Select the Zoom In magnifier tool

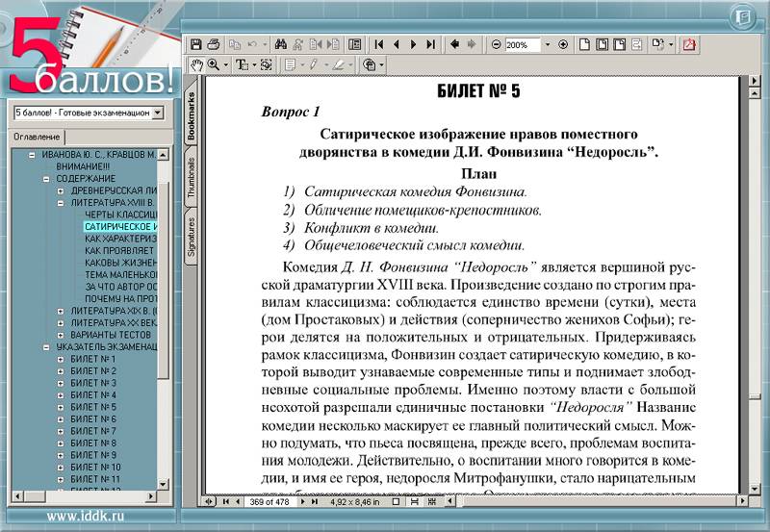[x=213, y=64]
